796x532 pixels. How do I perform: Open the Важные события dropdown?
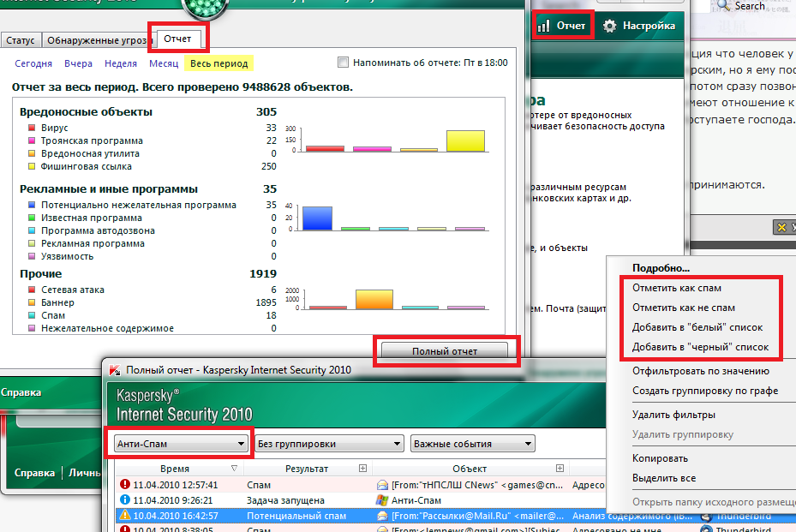[473, 444]
